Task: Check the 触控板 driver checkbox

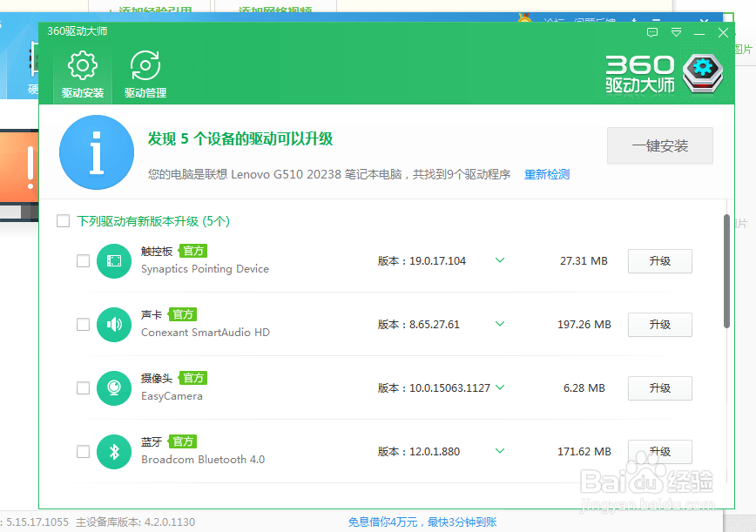Action: click(83, 260)
